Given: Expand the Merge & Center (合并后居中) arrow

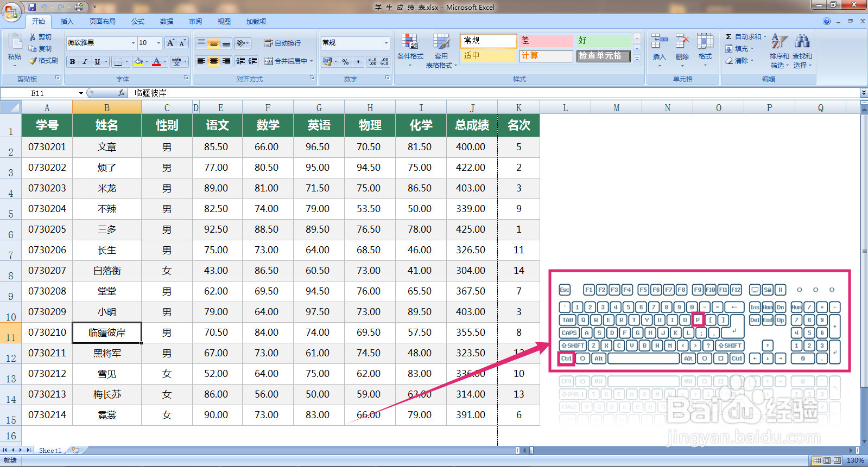Looking at the screenshot, I should (x=311, y=61).
